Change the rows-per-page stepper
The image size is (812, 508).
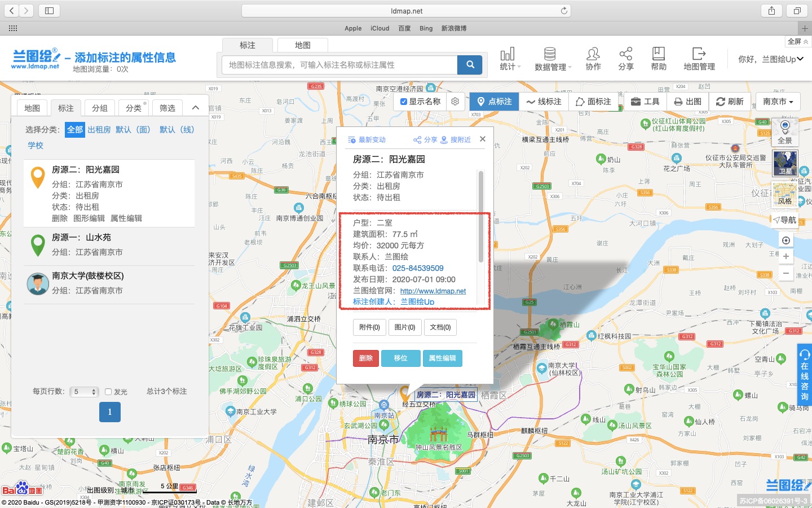(85, 392)
